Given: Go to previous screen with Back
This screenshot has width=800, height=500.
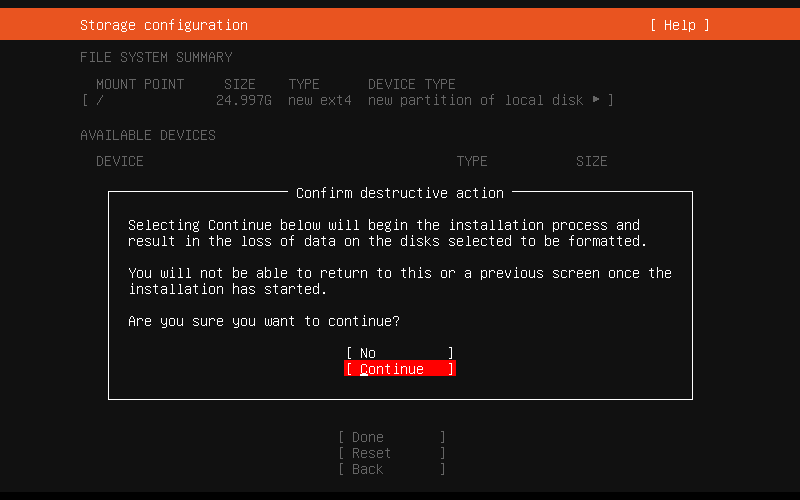Looking at the screenshot, I should pyautogui.click(x=391, y=469).
